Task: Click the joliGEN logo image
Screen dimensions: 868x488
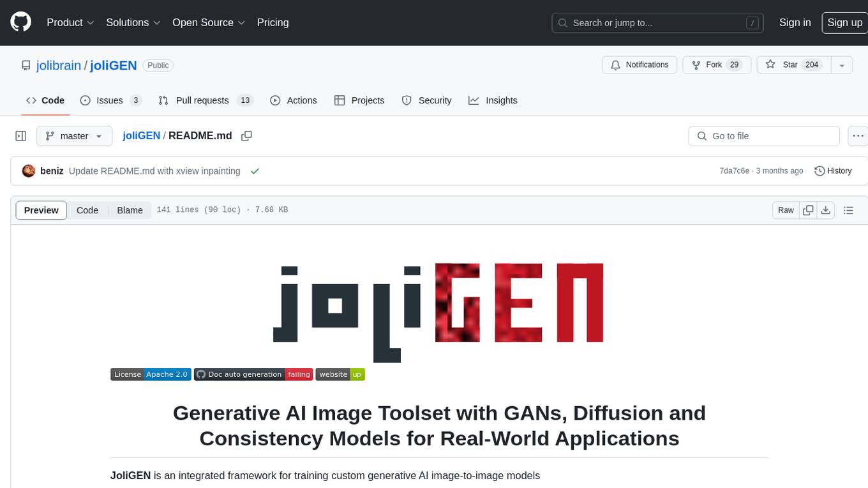Action: click(438, 312)
